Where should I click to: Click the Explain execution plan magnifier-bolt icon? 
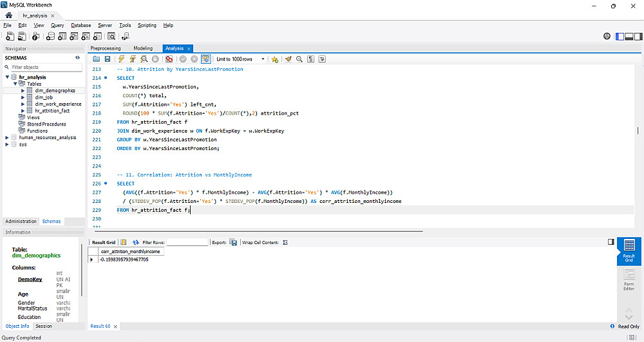tap(143, 59)
